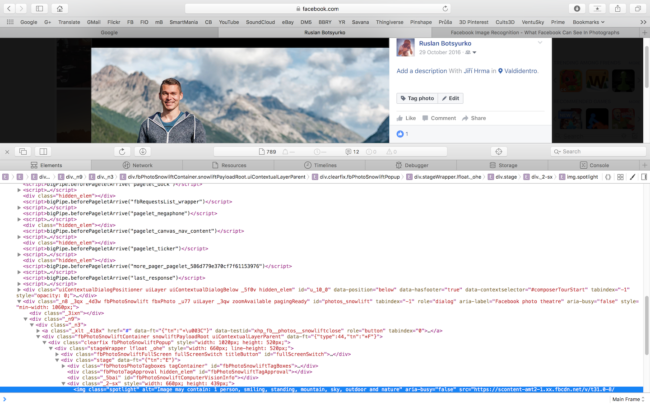Click Safari's forward navigation arrow

(21, 8)
